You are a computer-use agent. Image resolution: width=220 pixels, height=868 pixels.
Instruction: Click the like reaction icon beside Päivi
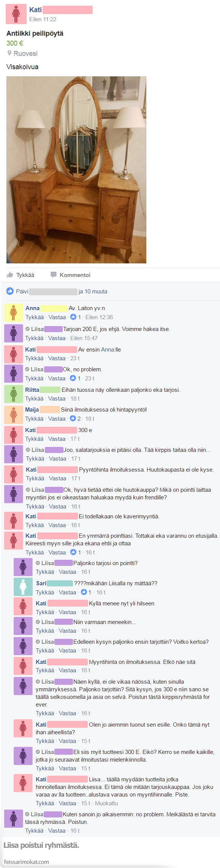[x=10, y=291]
